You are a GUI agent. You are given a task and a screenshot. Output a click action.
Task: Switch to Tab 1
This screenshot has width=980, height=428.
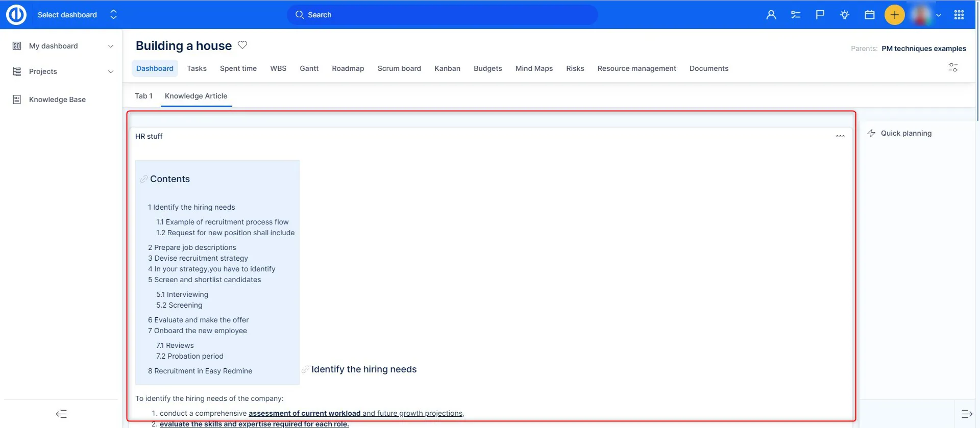[x=143, y=96]
